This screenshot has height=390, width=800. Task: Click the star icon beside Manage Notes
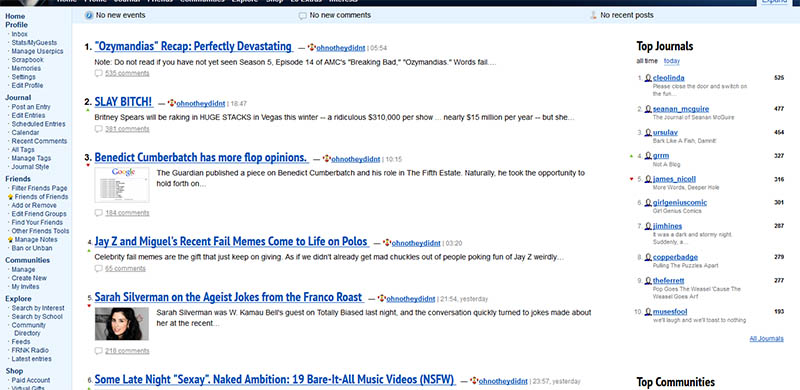(10, 239)
